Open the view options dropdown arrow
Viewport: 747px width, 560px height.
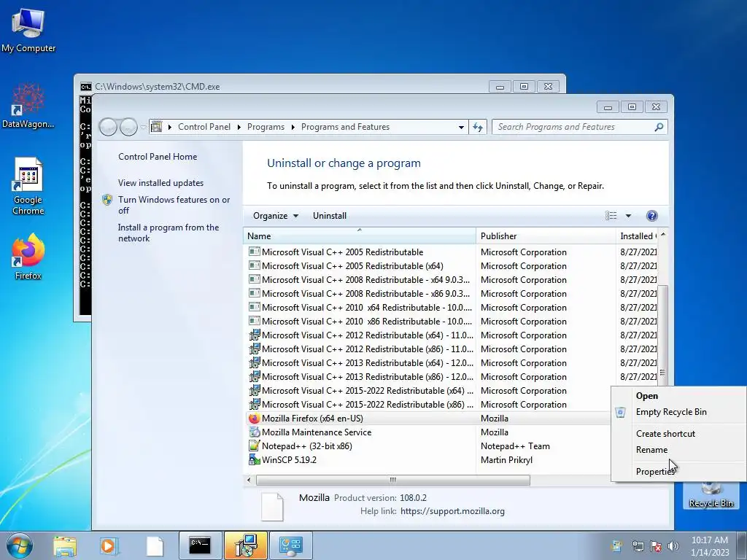coord(628,216)
